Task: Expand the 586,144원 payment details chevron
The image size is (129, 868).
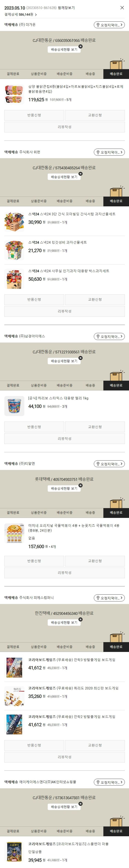Action: (x=36, y=15)
